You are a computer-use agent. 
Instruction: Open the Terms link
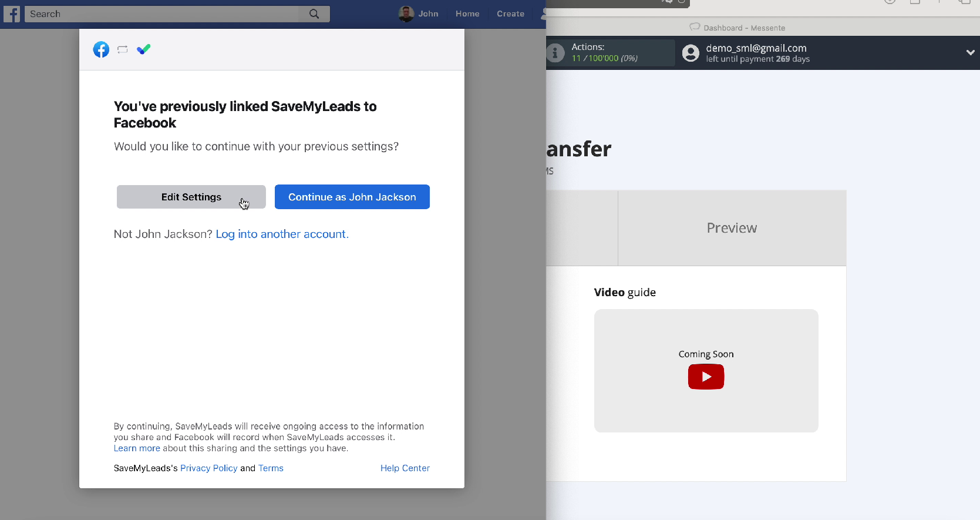point(271,468)
